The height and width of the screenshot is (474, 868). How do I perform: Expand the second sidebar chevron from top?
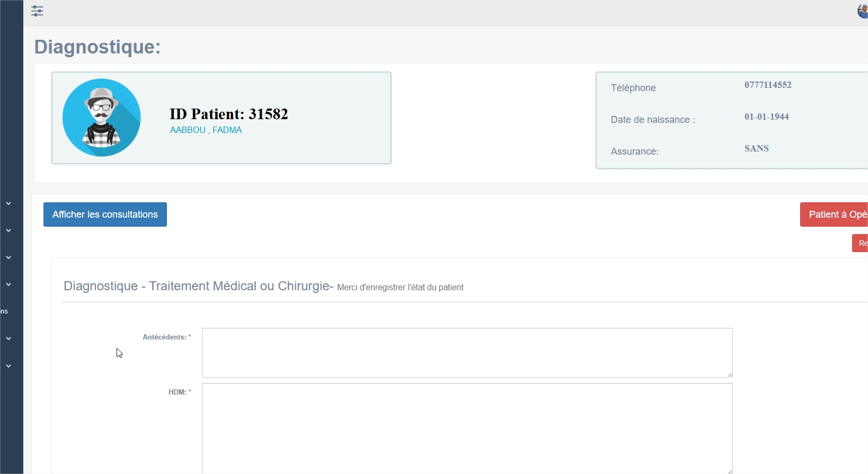point(8,230)
